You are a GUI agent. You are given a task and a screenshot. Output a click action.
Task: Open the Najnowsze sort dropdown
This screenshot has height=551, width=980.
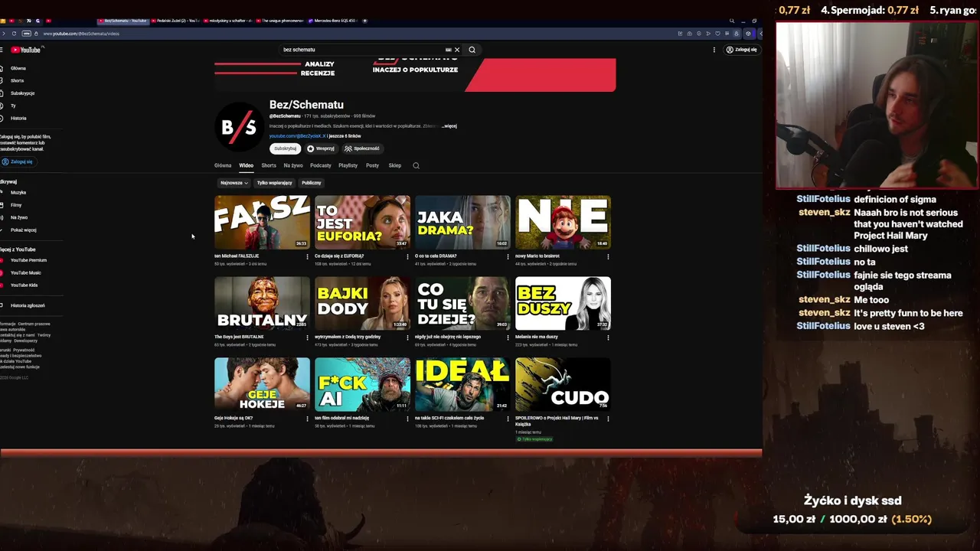[234, 183]
